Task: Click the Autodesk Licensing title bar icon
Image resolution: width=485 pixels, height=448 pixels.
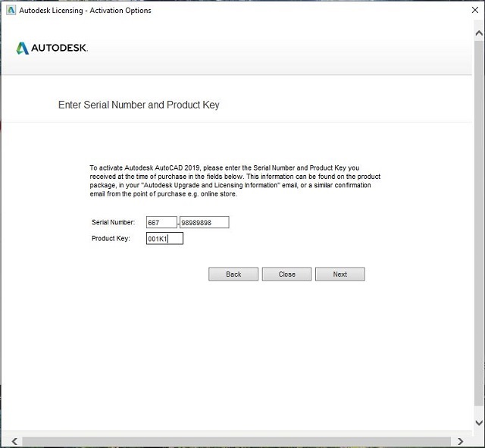Action: 10,11
